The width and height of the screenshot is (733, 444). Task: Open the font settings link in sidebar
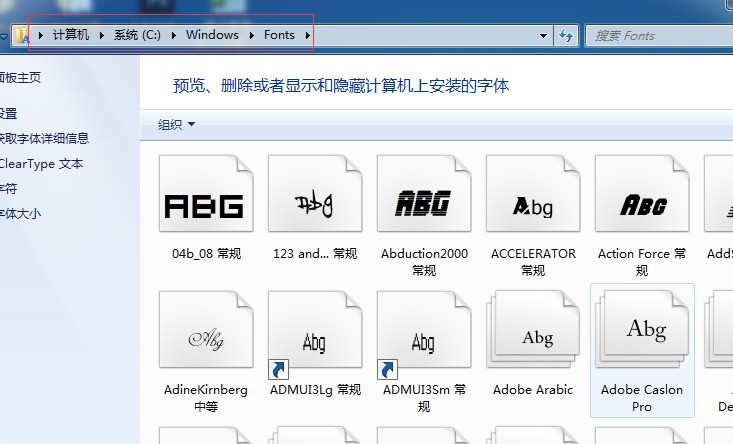tap(8, 114)
